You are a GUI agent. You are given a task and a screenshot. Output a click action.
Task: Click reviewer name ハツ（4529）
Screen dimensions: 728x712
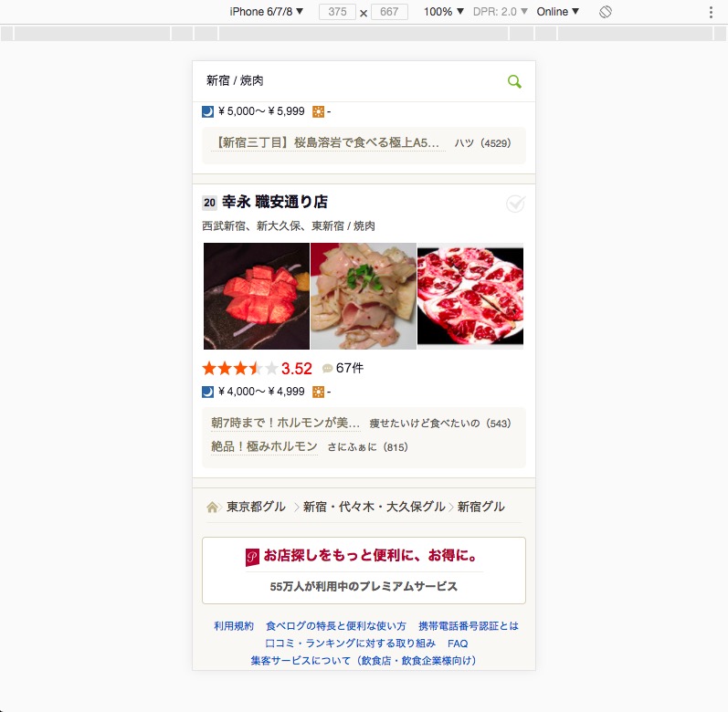483,143
